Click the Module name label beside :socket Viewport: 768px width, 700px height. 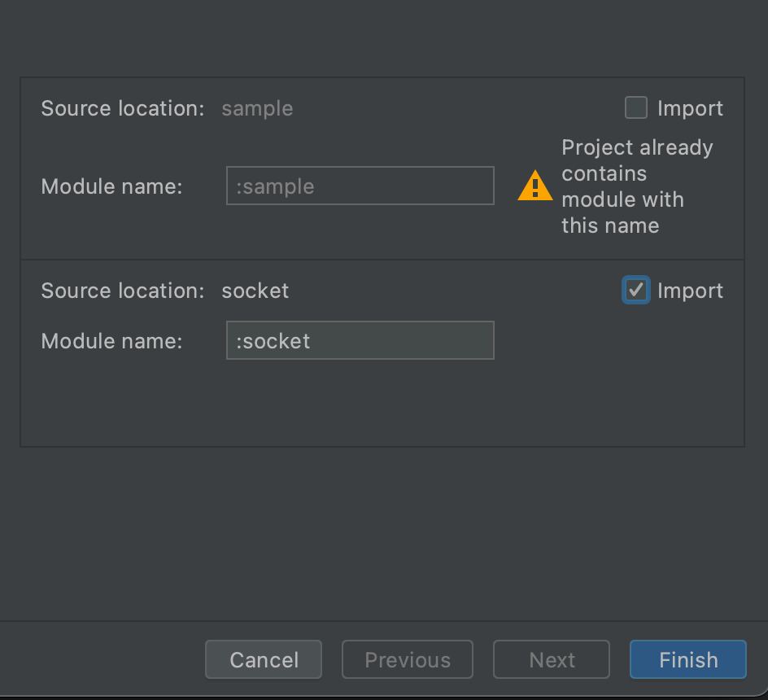click(111, 341)
